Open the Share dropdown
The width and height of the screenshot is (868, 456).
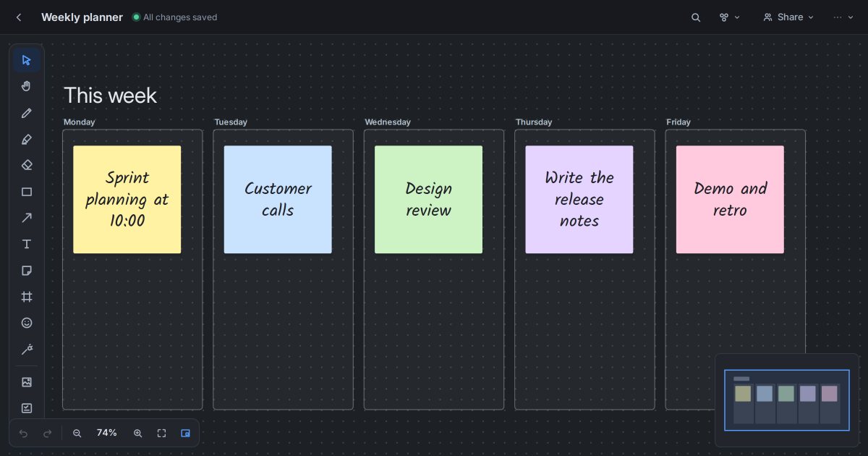[x=788, y=17]
